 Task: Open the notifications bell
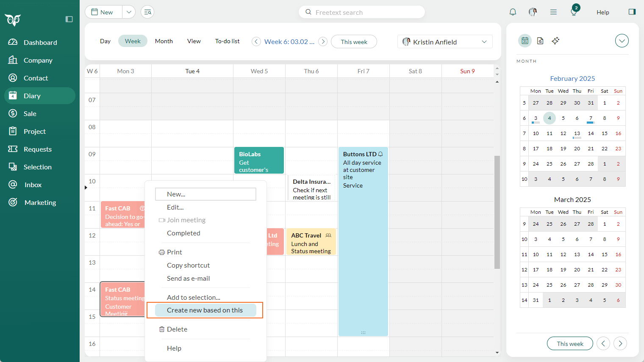coord(513,12)
